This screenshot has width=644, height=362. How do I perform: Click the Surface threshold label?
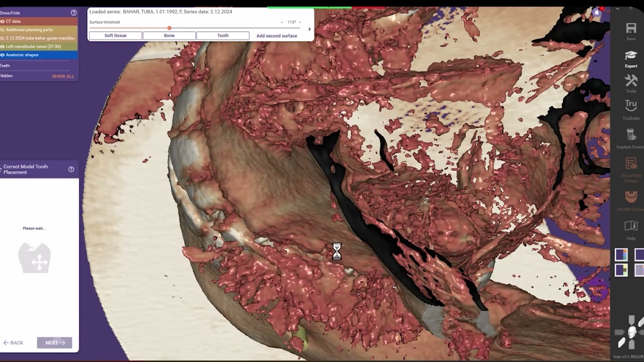pyautogui.click(x=105, y=22)
